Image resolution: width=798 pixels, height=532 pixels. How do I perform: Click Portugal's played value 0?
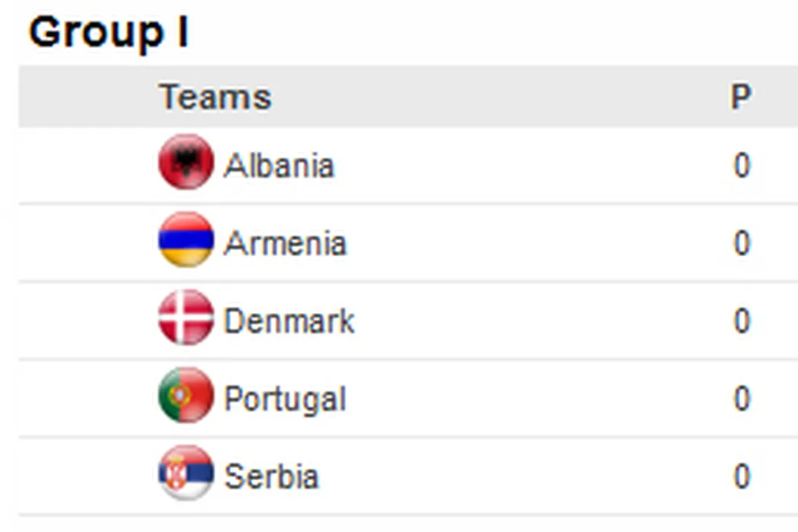[x=742, y=399]
